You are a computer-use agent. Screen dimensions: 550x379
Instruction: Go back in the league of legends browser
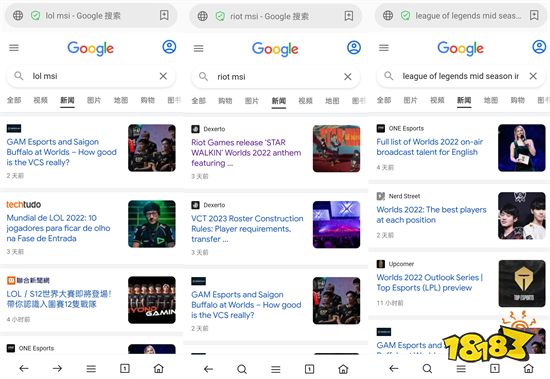click(394, 368)
